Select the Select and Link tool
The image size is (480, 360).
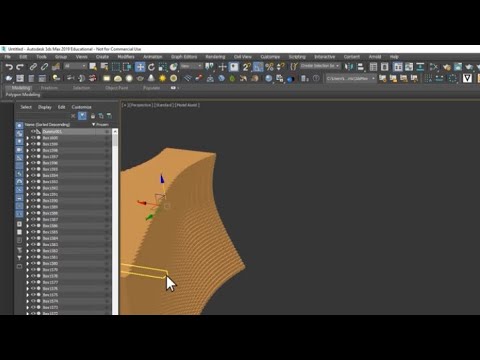click(33, 67)
